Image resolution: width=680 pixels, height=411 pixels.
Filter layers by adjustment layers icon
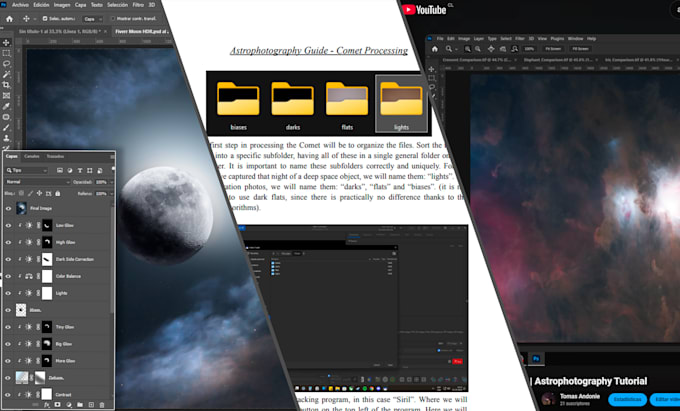click(x=70, y=170)
